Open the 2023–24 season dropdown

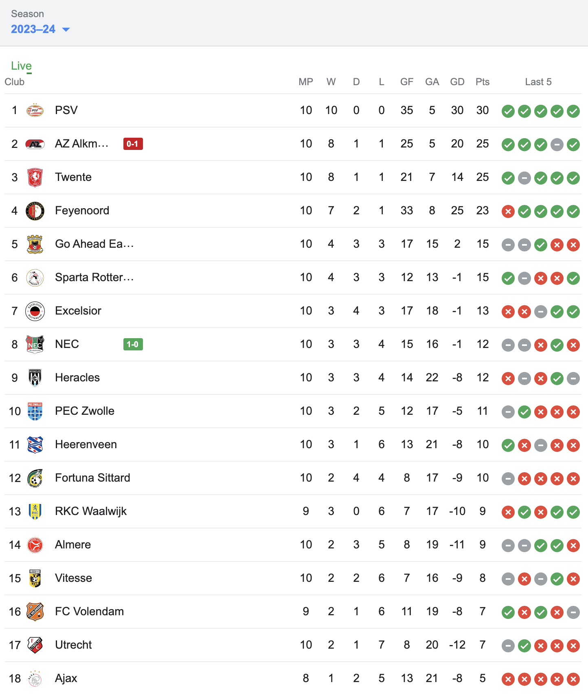[x=40, y=29]
